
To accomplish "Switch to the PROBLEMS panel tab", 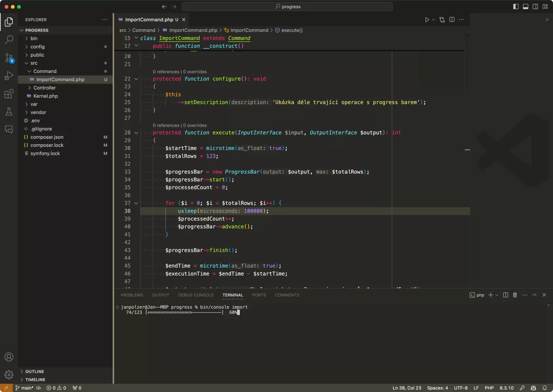I will [x=132, y=295].
